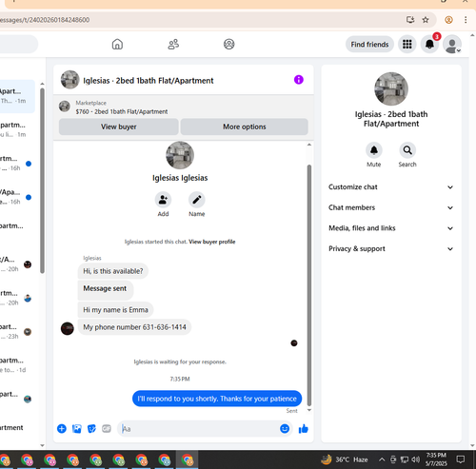Attach a photo with image icon
Image resolution: width=476 pixels, height=469 pixels.
(x=77, y=429)
